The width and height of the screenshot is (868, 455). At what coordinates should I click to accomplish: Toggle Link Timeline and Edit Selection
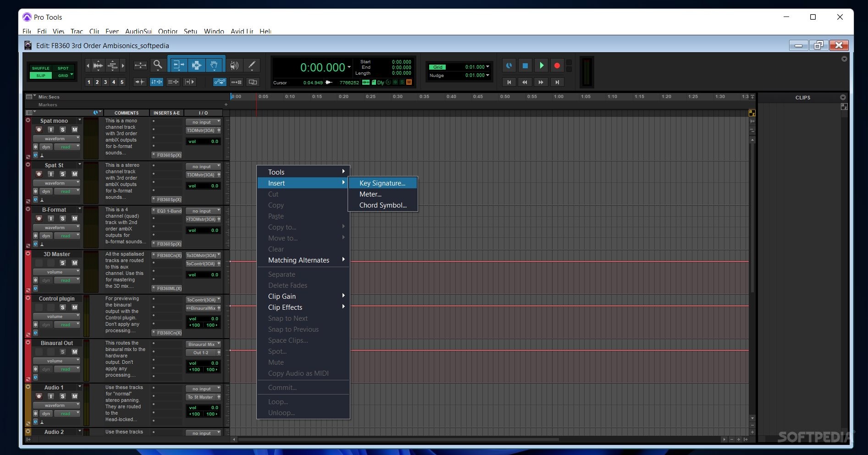coord(156,82)
